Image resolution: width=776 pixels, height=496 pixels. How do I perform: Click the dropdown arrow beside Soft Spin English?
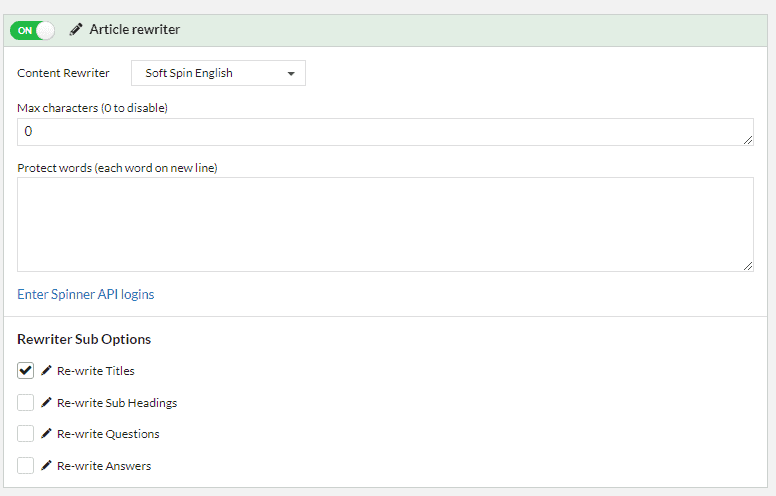[291, 74]
